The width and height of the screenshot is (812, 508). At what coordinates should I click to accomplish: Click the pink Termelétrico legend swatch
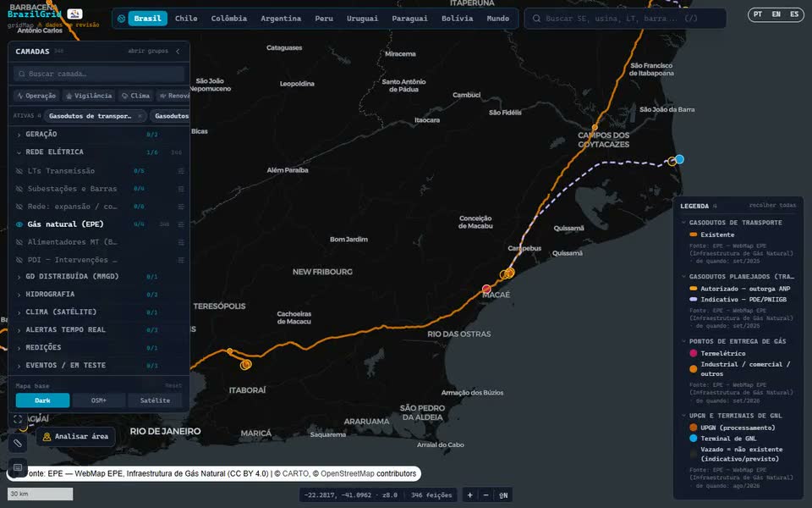(x=694, y=354)
